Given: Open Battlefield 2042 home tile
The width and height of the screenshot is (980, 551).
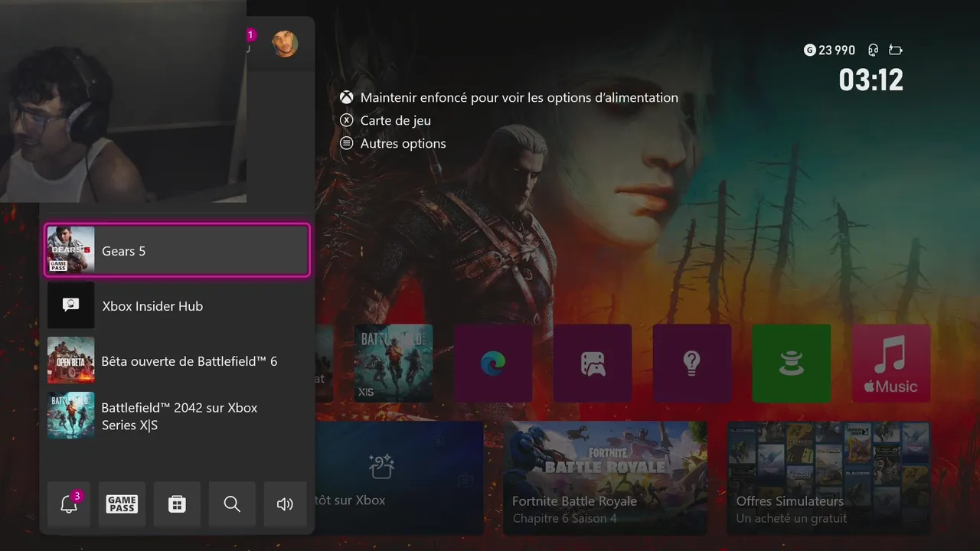Looking at the screenshot, I should [x=394, y=364].
